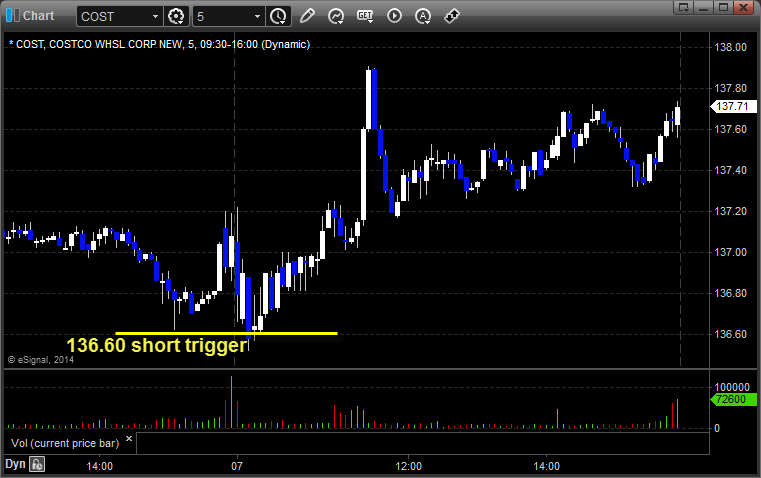This screenshot has height=478, width=761.
Task: Click the 138.00 price axis label
Action: tap(730, 47)
